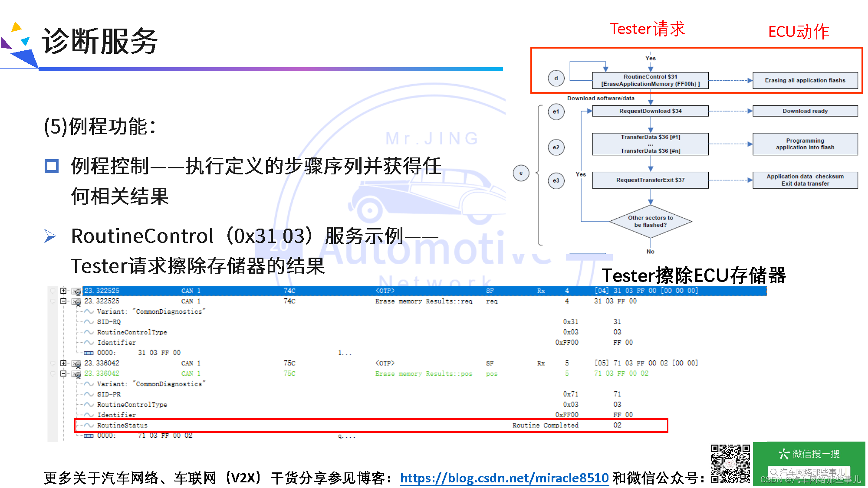
Task: Click message icon of highlighted 23.322525 row
Action: pyautogui.click(x=76, y=291)
